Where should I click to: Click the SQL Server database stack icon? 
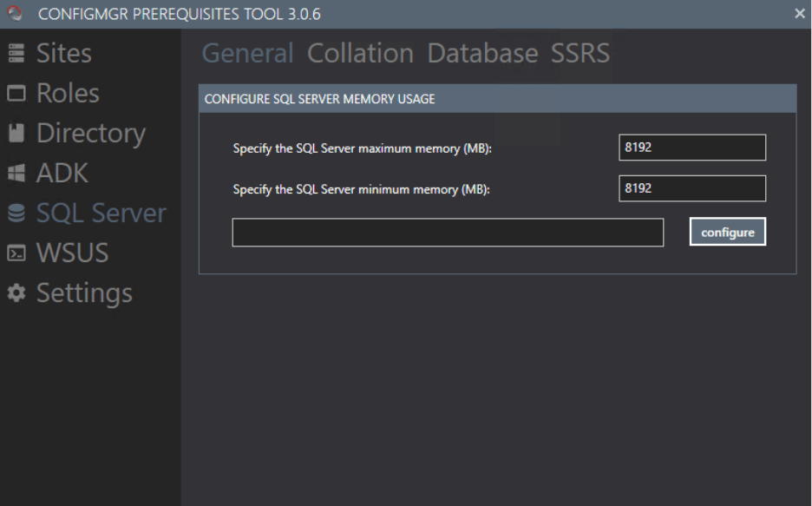[x=15, y=212]
